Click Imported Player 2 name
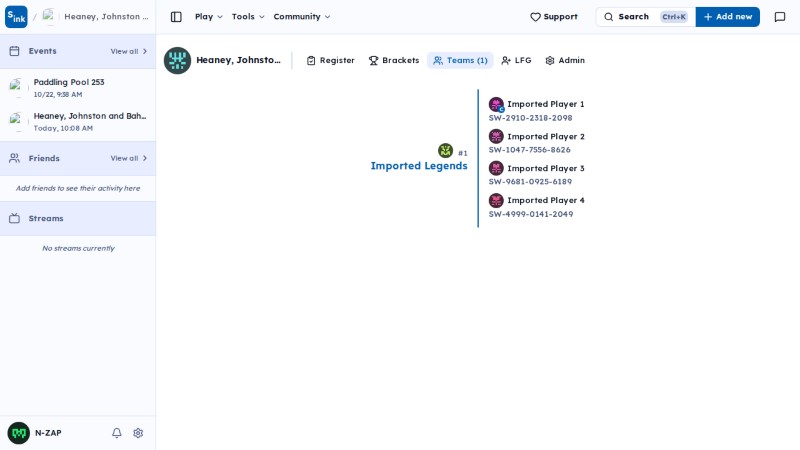Screen dimensions: 800x450 pos(546,137)
